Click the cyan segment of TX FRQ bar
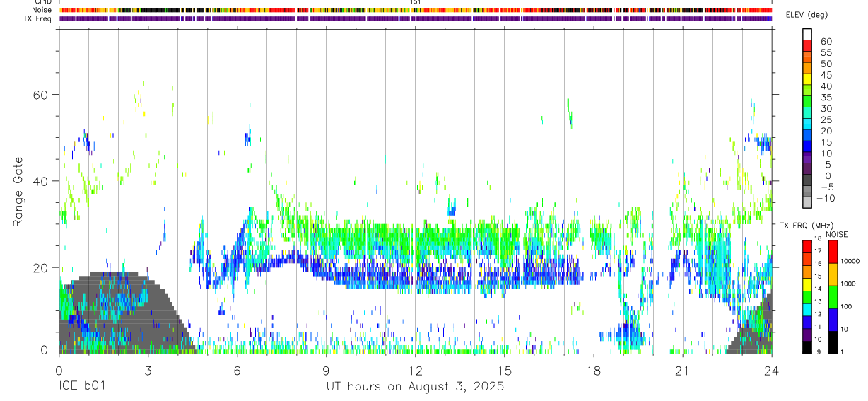 pyautogui.click(x=807, y=309)
